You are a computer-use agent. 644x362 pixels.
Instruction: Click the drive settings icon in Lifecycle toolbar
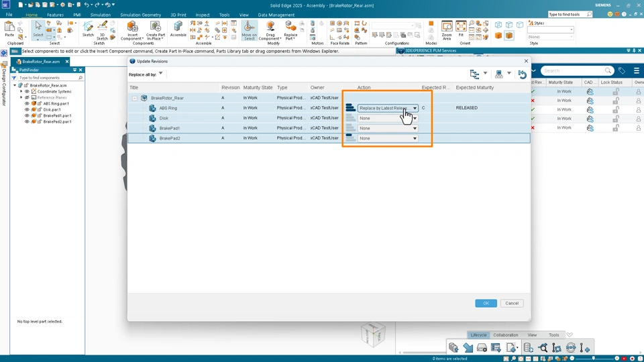coord(482,348)
